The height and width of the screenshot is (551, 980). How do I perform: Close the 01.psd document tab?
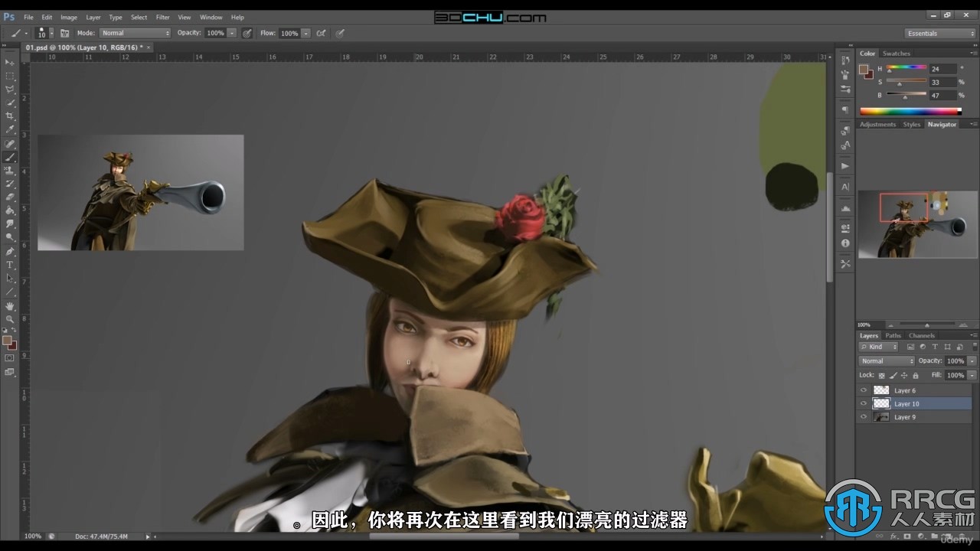point(149,47)
